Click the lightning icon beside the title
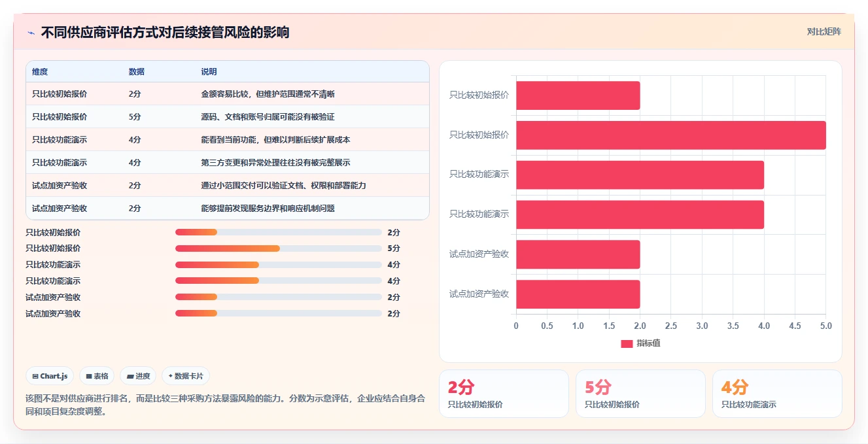 31,33
